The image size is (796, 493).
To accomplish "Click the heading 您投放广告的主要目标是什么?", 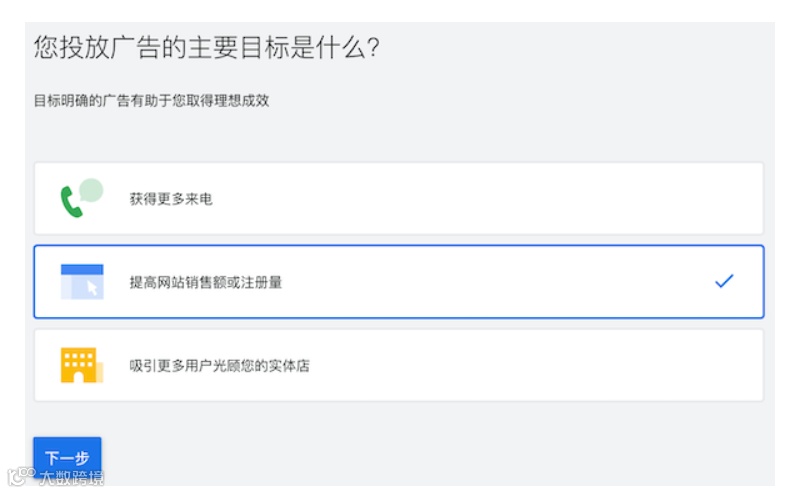I will 207,48.
